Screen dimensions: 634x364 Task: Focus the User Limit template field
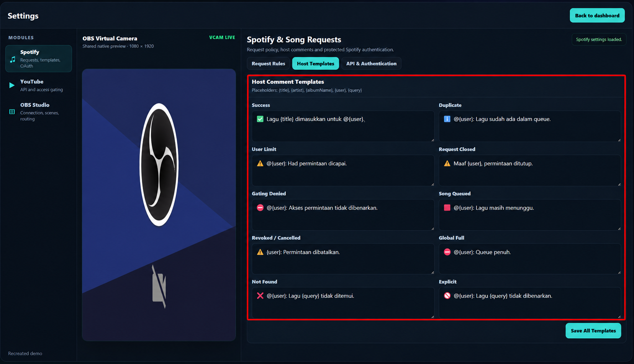(343, 171)
